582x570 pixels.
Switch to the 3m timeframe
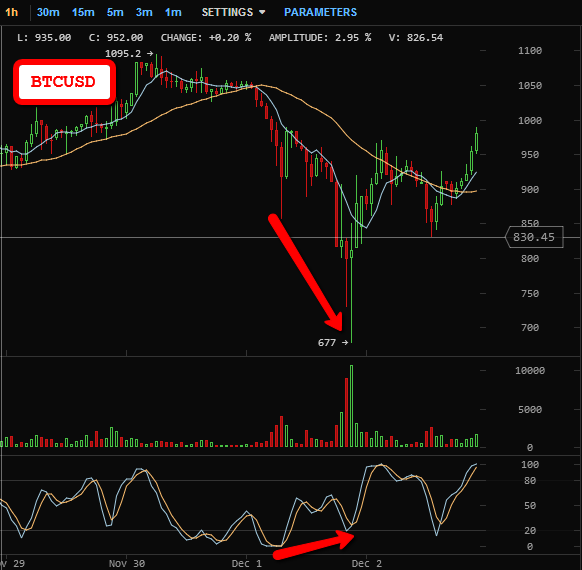[x=144, y=12]
